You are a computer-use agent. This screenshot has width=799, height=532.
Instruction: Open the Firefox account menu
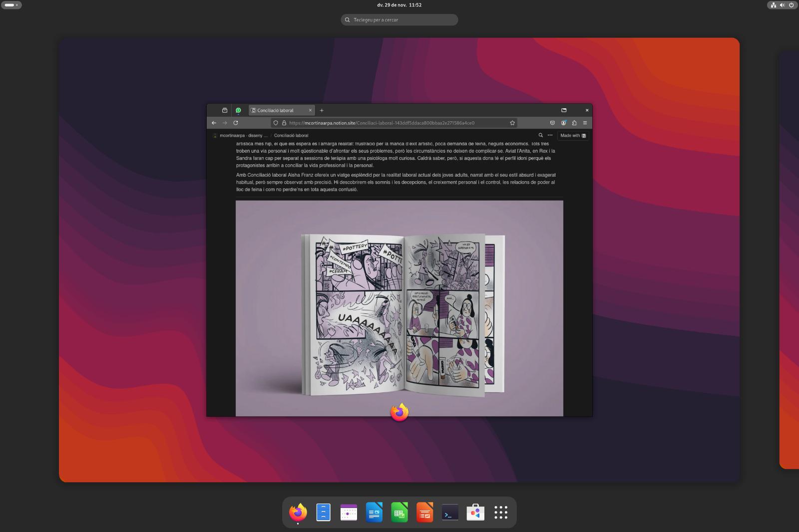pyautogui.click(x=563, y=123)
